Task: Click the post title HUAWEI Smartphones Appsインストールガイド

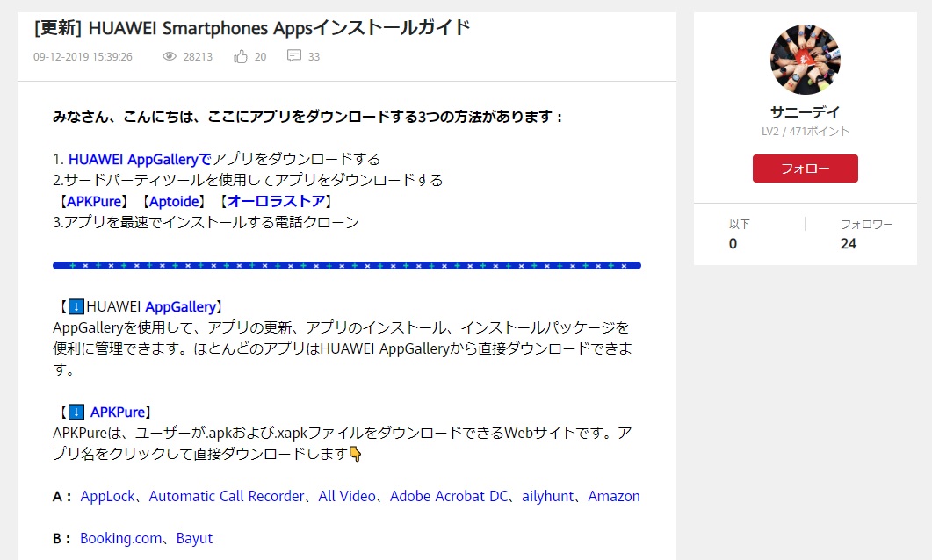Action: (x=252, y=28)
